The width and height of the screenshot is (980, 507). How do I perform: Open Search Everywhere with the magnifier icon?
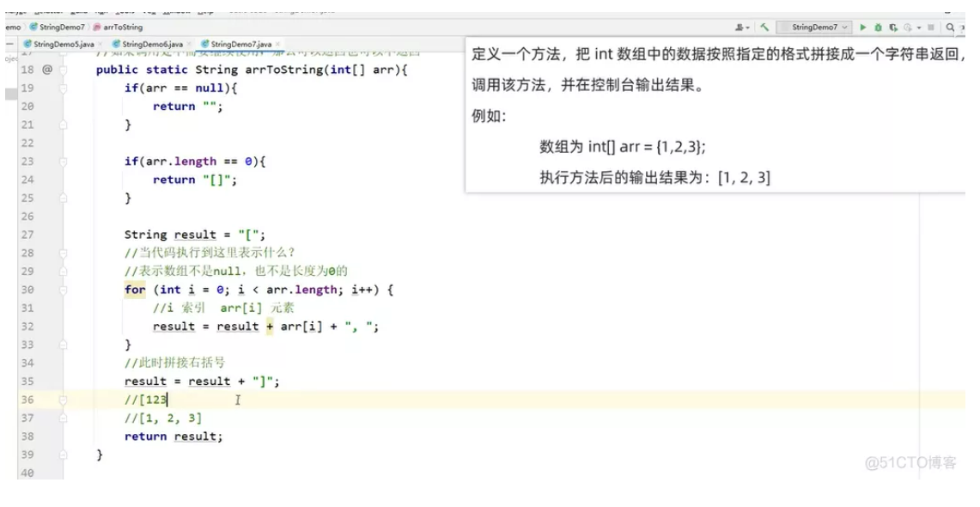tap(951, 27)
